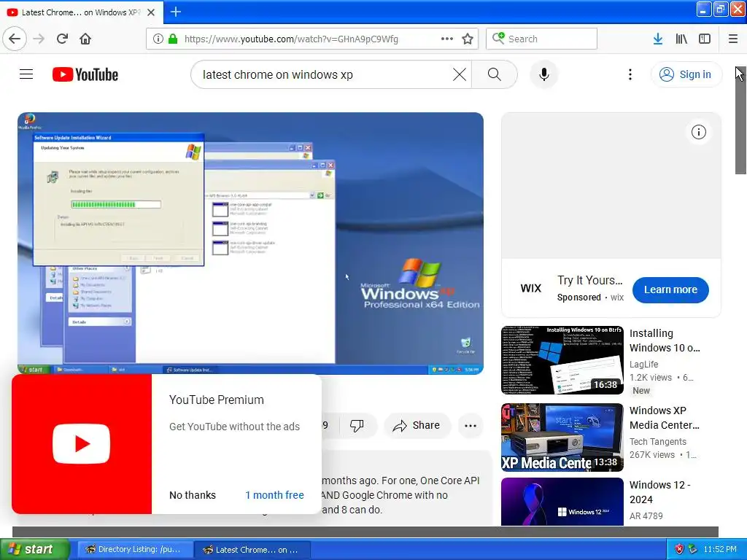747x560 pixels.
Task: Open more actions menu below video
Action: click(x=471, y=425)
